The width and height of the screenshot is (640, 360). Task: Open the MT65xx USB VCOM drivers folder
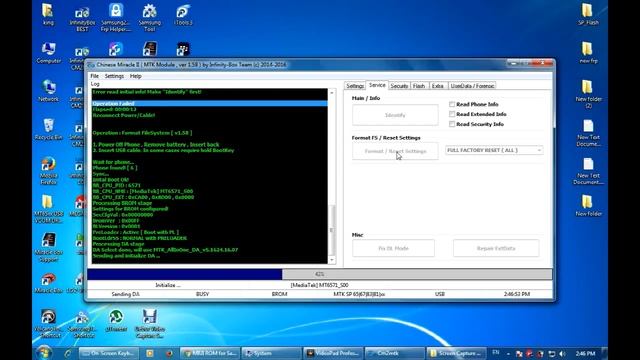[48, 209]
